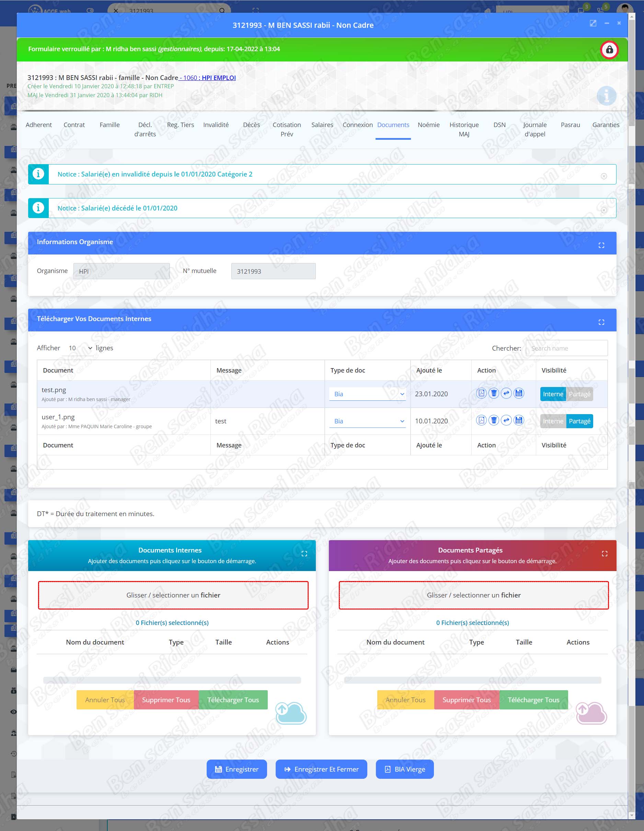Image resolution: width=644 pixels, height=831 pixels.
Task: Toggle Interne visibility on test.png row
Action: pyautogui.click(x=553, y=394)
